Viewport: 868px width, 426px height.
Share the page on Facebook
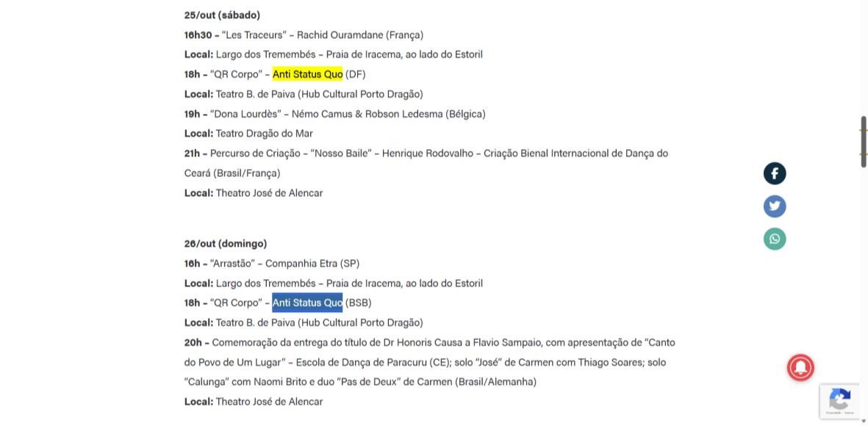(x=775, y=173)
